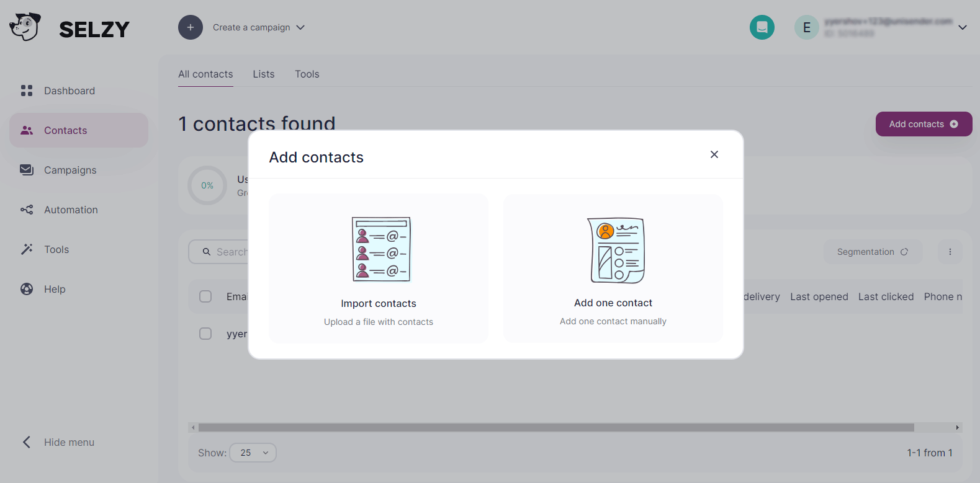Choose Import contacts option
Viewport: 980px width, 483px height.
[379, 268]
